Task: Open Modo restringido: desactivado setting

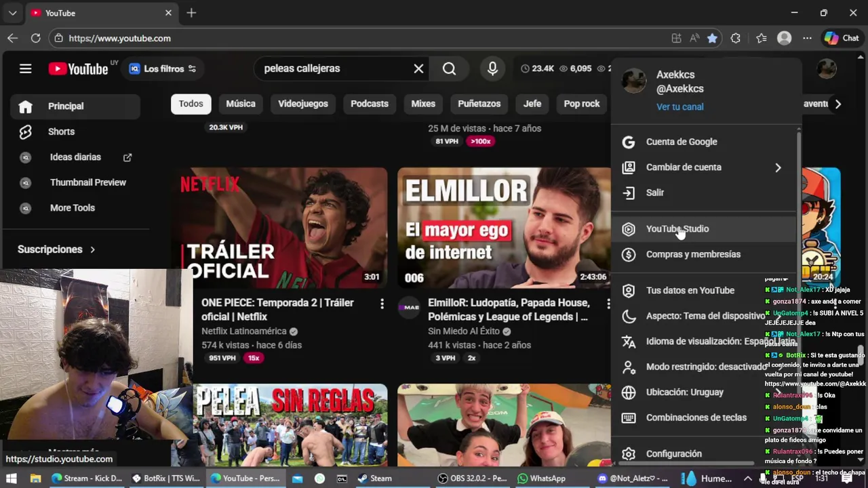Action: click(x=703, y=367)
